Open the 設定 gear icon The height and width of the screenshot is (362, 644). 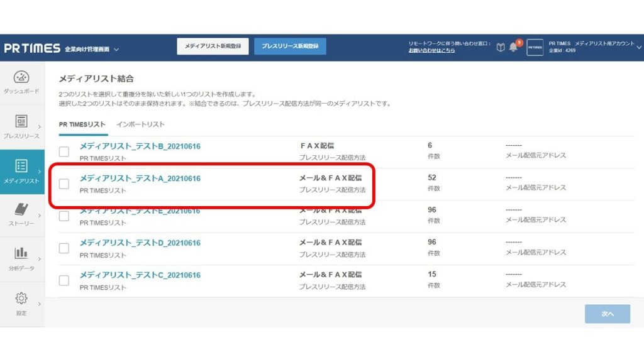point(21,298)
